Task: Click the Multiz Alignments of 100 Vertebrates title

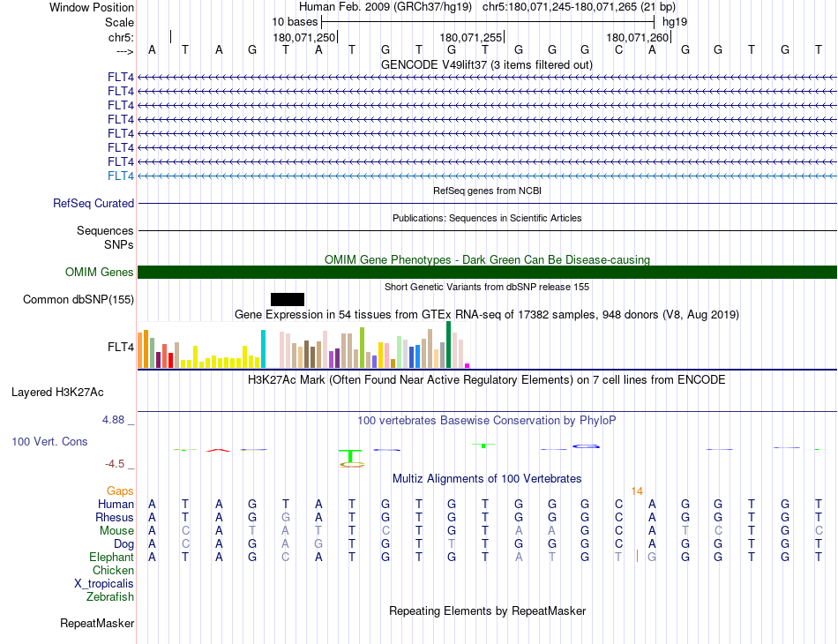Action: 487,478
